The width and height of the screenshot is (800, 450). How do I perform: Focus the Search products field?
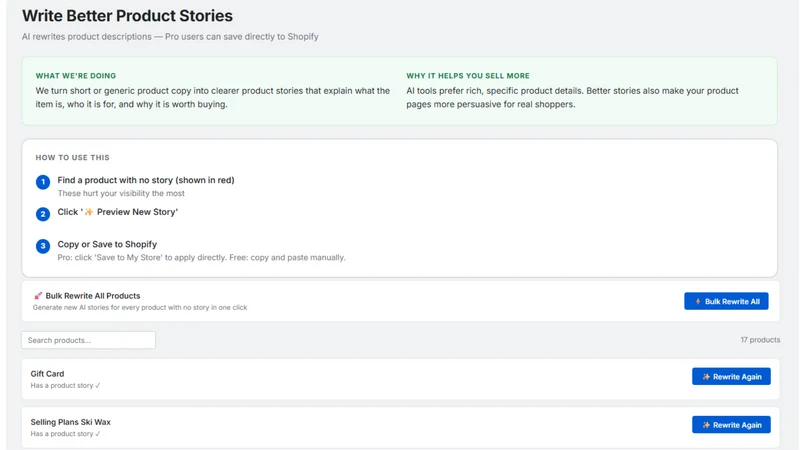tap(88, 340)
